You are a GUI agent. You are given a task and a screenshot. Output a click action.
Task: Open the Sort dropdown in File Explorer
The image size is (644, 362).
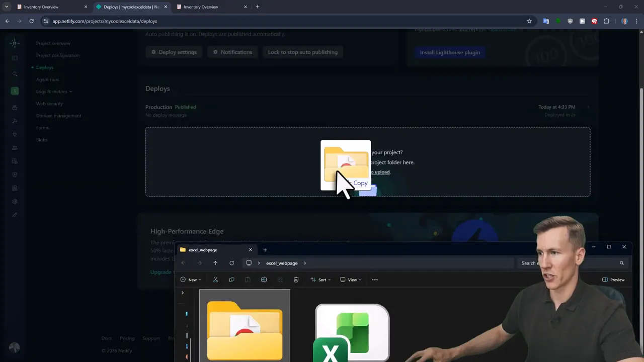click(320, 280)
